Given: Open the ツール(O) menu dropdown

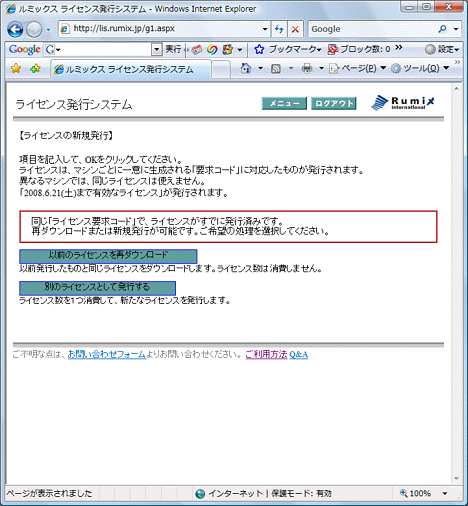Looking at the screenshot, I should click(420, 68).
